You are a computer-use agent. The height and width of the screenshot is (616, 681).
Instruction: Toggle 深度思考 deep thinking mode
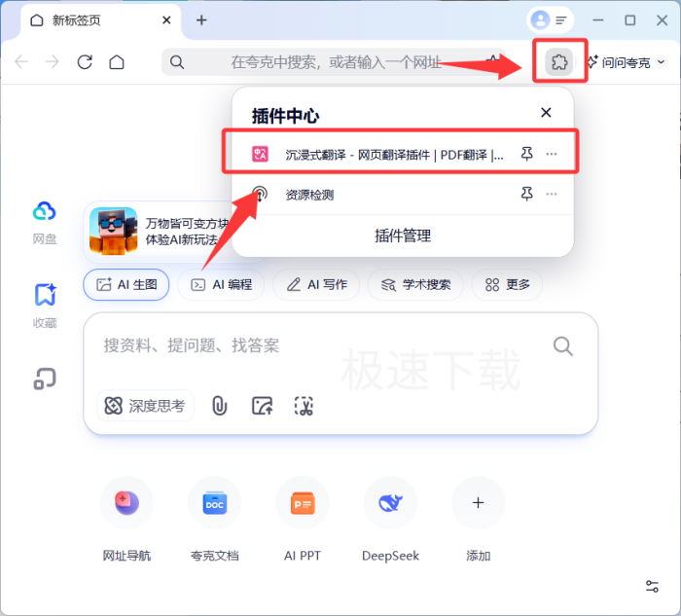point(146,406)
